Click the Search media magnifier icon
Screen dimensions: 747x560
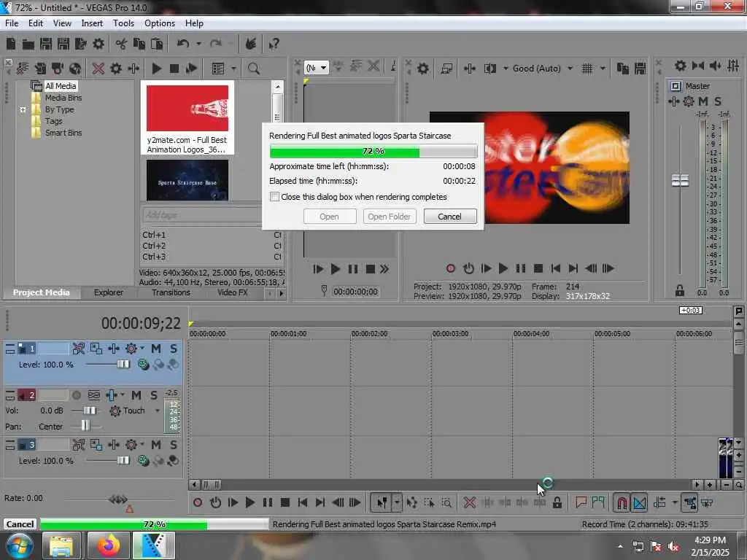point(253,69)
